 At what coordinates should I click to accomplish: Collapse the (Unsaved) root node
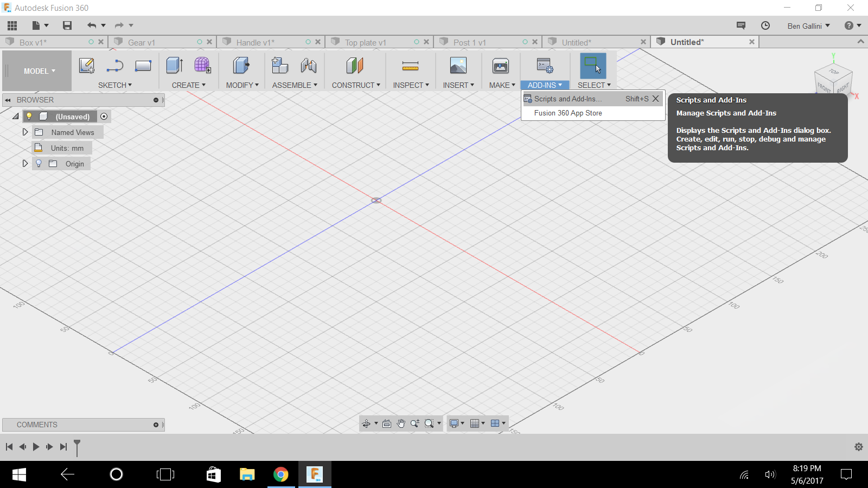(16, 116)
